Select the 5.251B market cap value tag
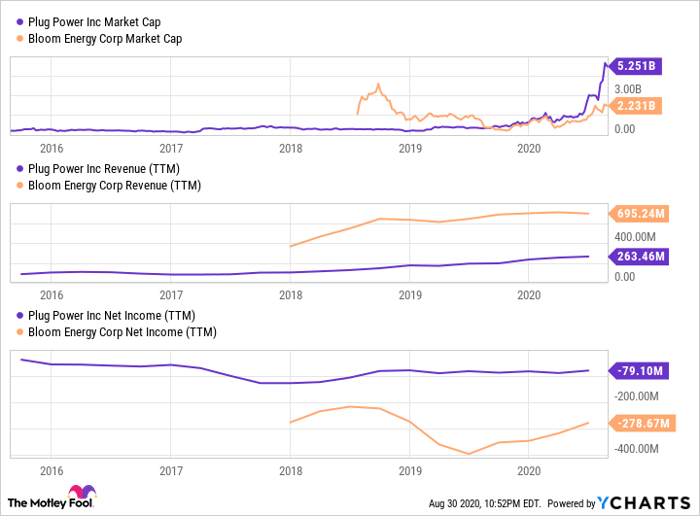The image size is (700, 516). pos(634,68)
